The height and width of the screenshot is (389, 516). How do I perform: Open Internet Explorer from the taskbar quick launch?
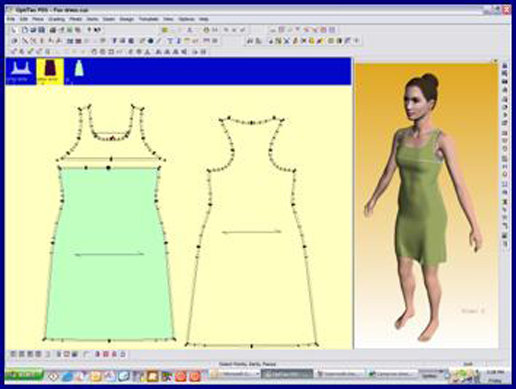coord(68,376)
